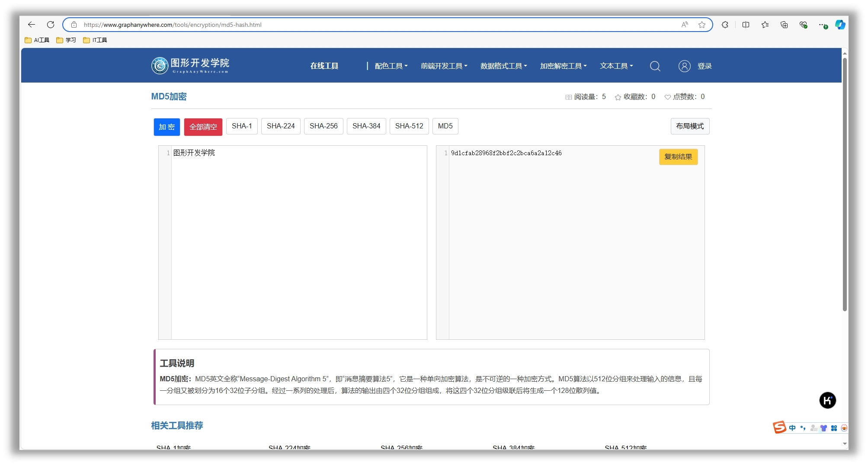Expand the 文本工具 dropdown menu
This screenshot has height=466, width=868.
coord(616,66)
